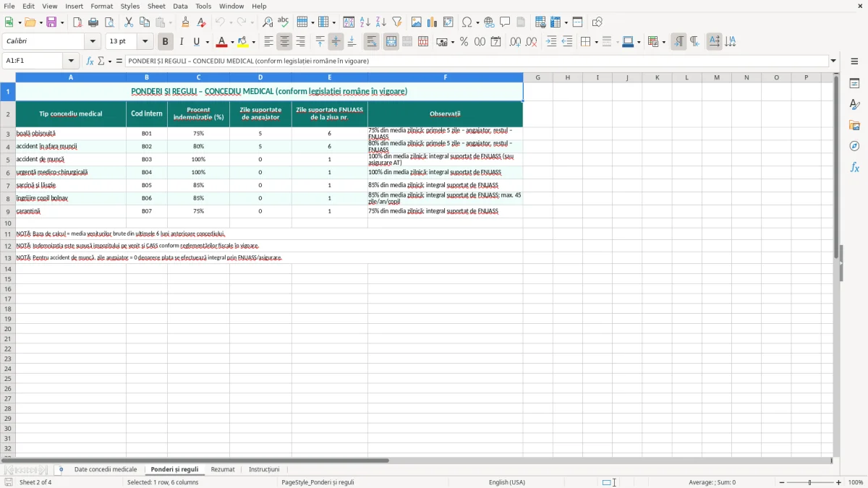Insert a pivot table
This screenshot has height=488, width=868.
pyautogui.click(x=448, y=22)
